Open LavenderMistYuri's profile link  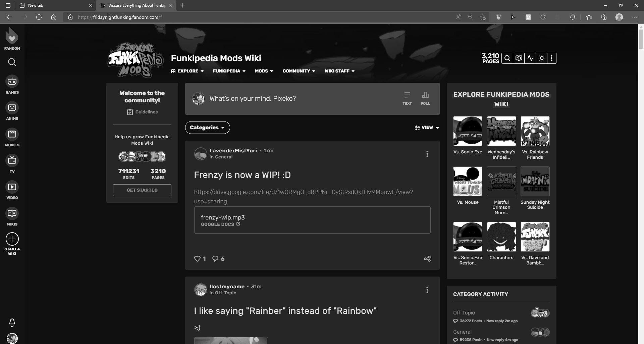coord(233,151)
